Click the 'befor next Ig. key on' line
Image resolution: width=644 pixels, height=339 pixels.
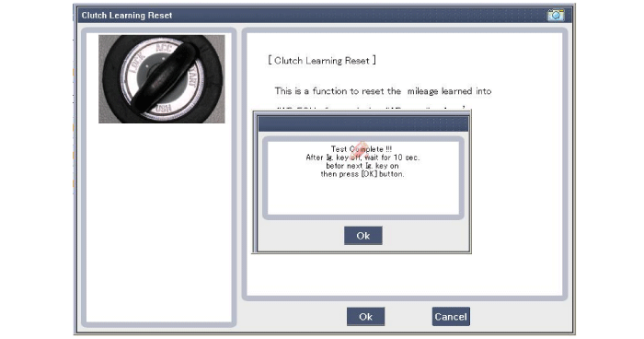(x=362, y=166)
